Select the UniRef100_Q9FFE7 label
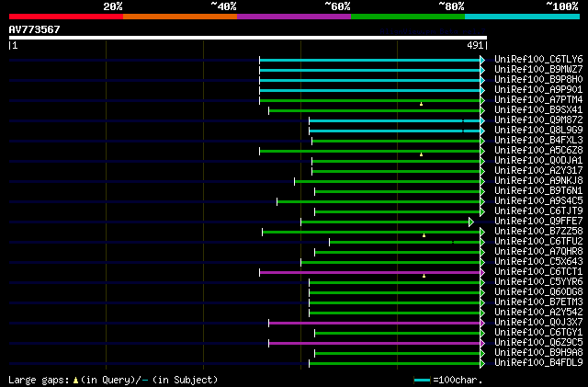The width and height of the screenshot is (588, 387). pyautogui.click(x=538, y=222)
